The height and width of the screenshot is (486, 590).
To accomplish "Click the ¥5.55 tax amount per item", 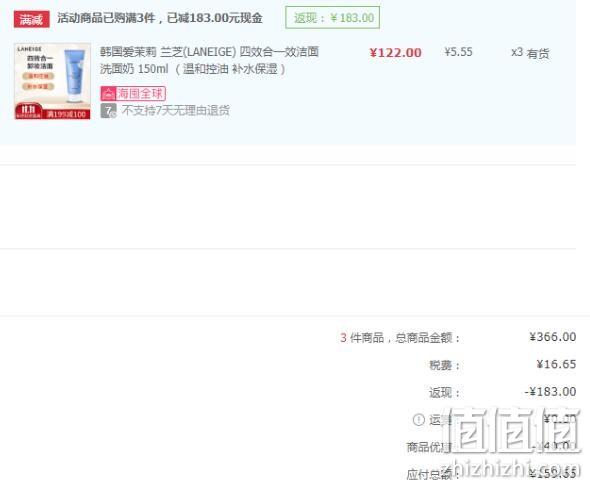I will pyautogui.click(x=458, y=52).
